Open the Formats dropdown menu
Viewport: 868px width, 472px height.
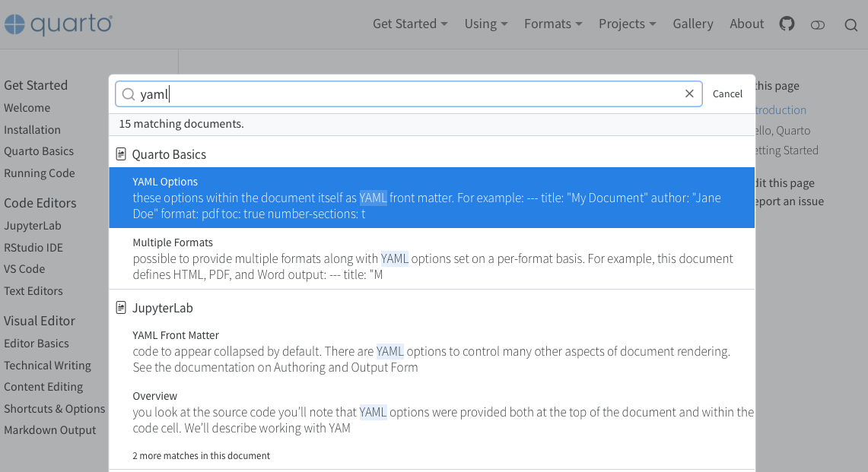(x=553, y=24)
